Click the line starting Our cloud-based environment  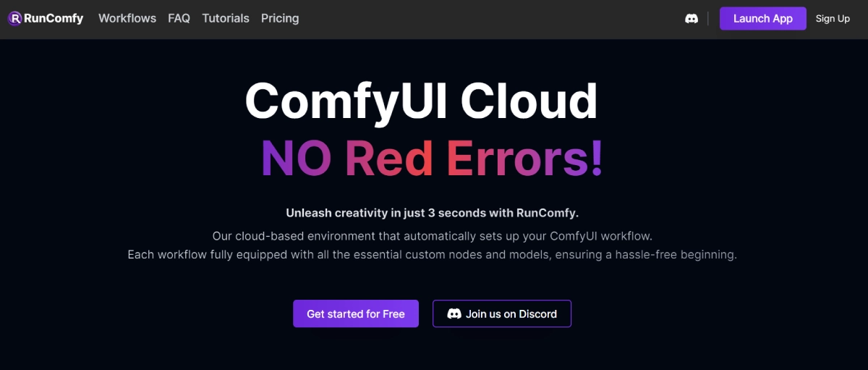[x=433, y=236]
